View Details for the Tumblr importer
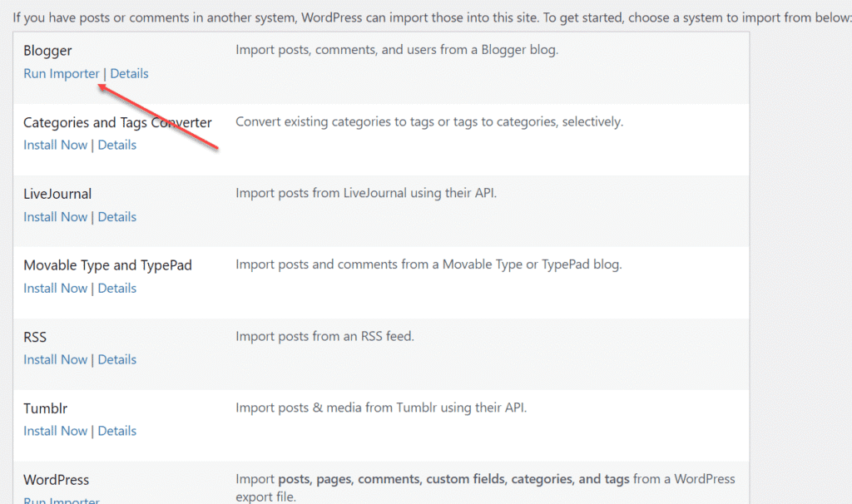The height and width of the screenshot is (504, 852). [116, 431]
